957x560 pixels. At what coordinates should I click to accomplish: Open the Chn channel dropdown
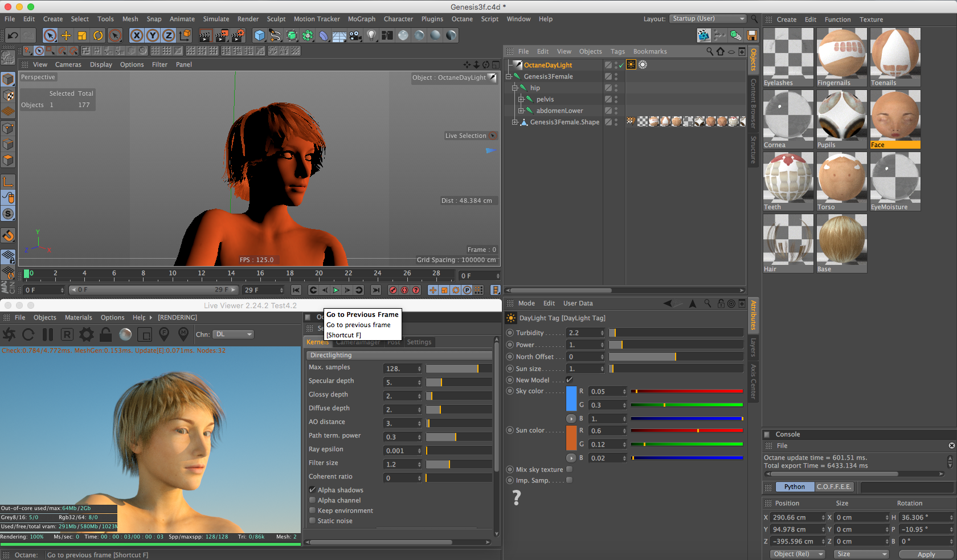(x=234, y=334)
